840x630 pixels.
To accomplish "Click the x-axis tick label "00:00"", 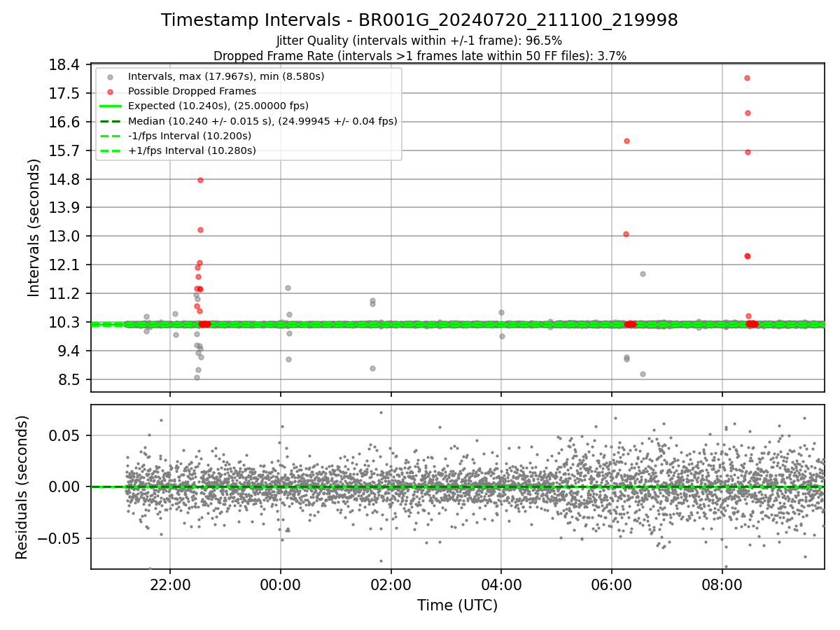I will [x=281, y=584].
